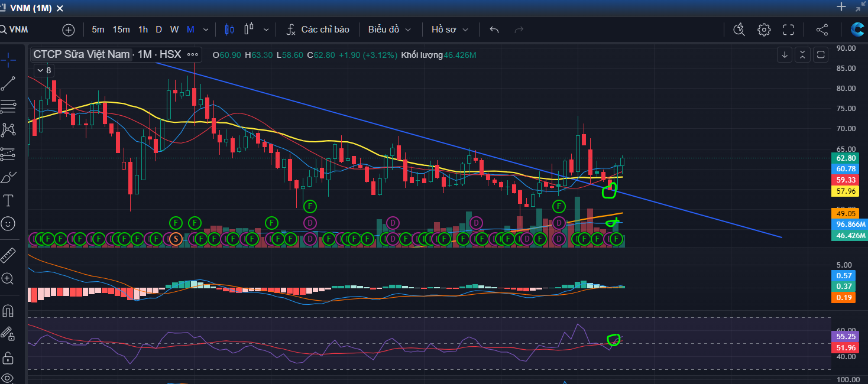The width and height of the screenshot is (868, 384).
Task: Select the crosshair cursor tool
Action: pyautogui.click(x=8, y=59)
